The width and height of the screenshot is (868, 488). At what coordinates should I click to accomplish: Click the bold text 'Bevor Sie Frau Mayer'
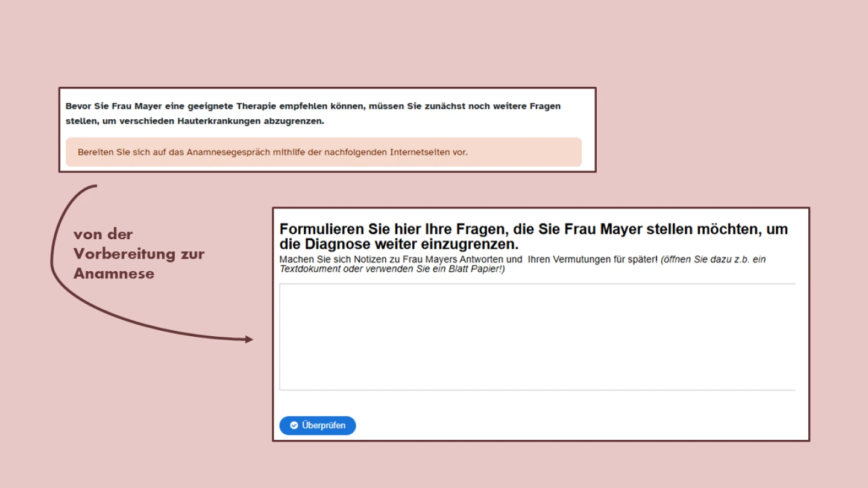(114, 106)
